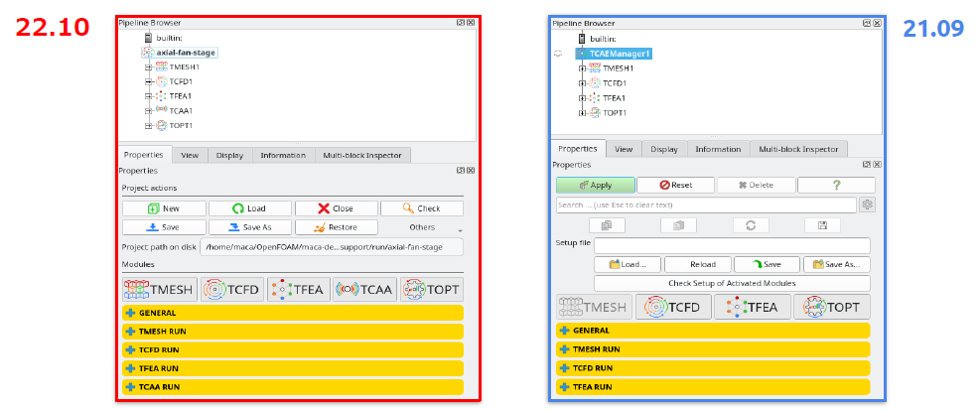Click Save As in the 22.10 project actions

point(250,227)
